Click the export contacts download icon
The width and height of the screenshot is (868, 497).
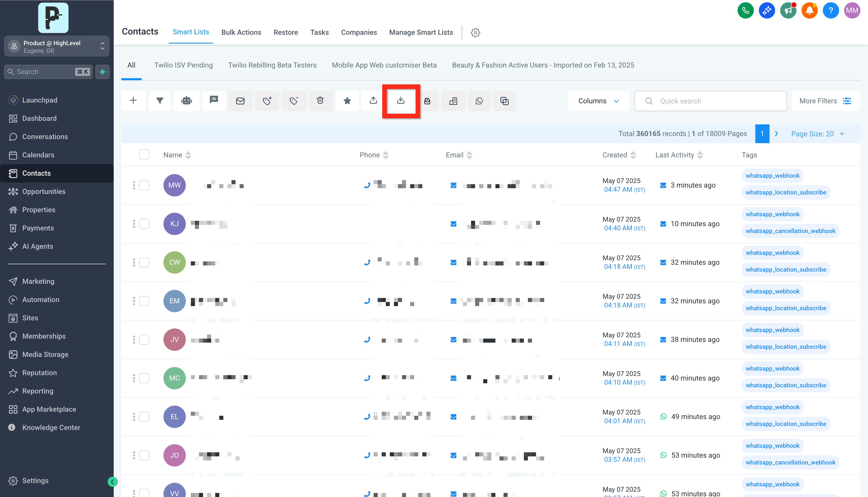pos(400,101)
